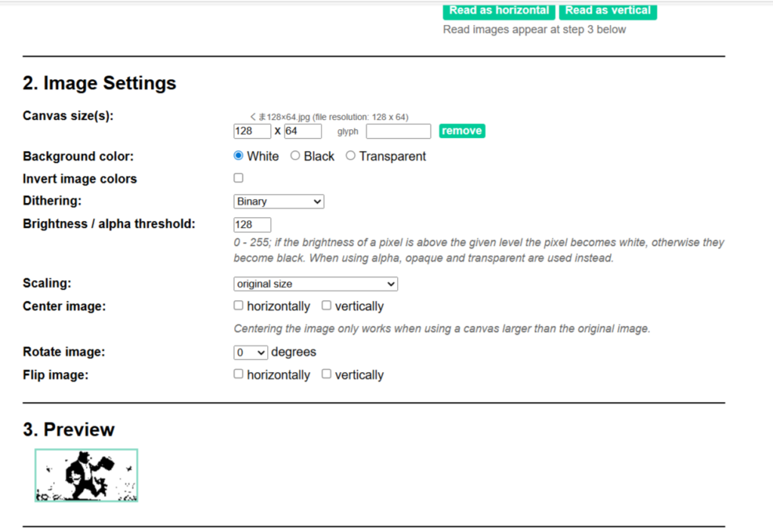Click the Read as vertical button
The height and width of the screenshot is (532, 773).
pos(608,11)
